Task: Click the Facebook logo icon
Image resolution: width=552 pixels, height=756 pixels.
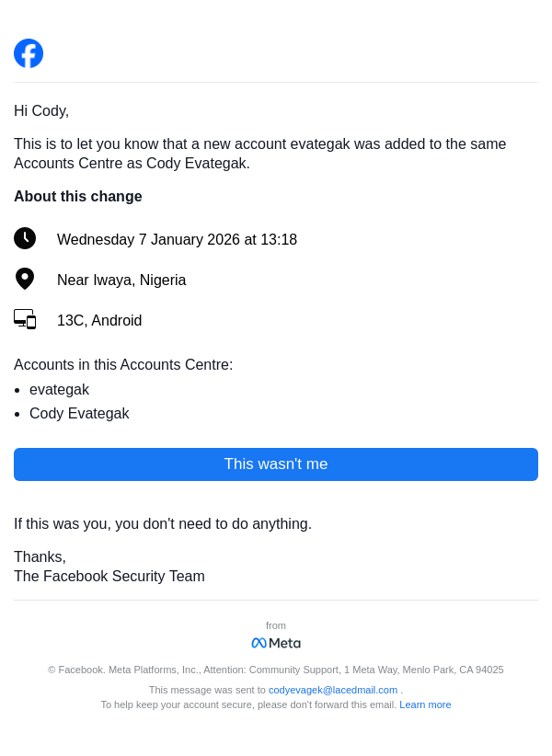Action: (29, 53)
